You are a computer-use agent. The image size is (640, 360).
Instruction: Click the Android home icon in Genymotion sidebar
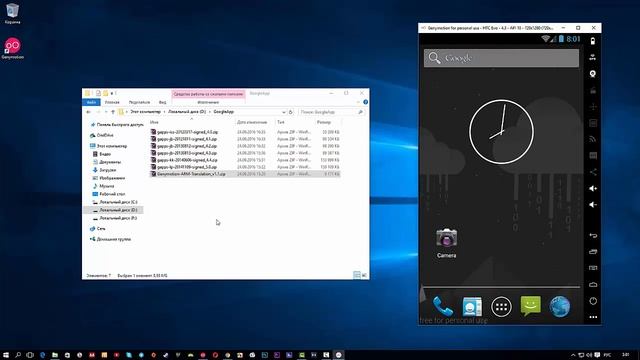(x=593, y=284)
